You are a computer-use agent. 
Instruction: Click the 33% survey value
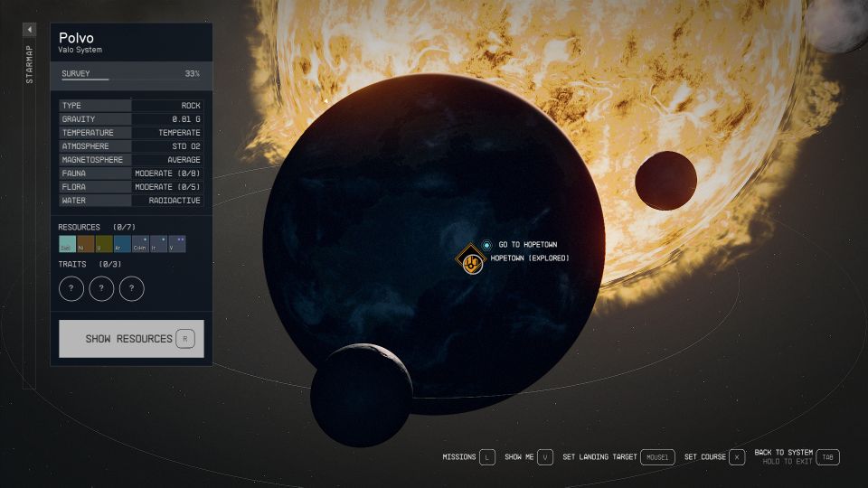coord(192,73)
